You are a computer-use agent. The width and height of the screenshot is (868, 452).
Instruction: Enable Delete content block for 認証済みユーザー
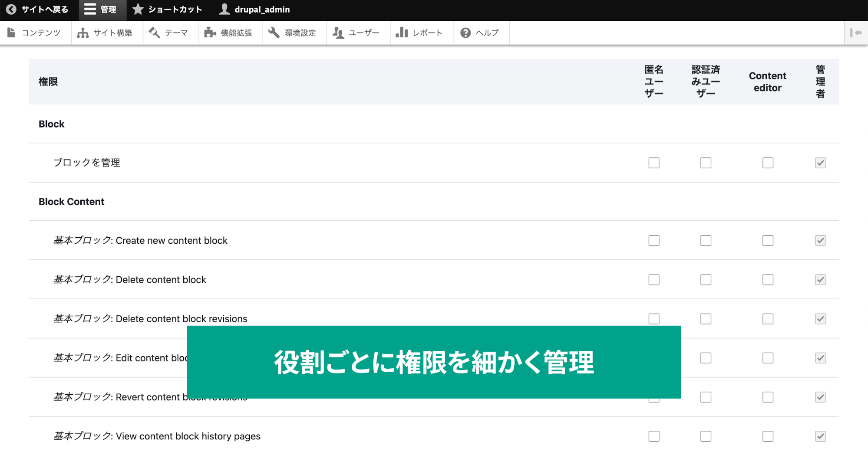[x=706, y=279]
